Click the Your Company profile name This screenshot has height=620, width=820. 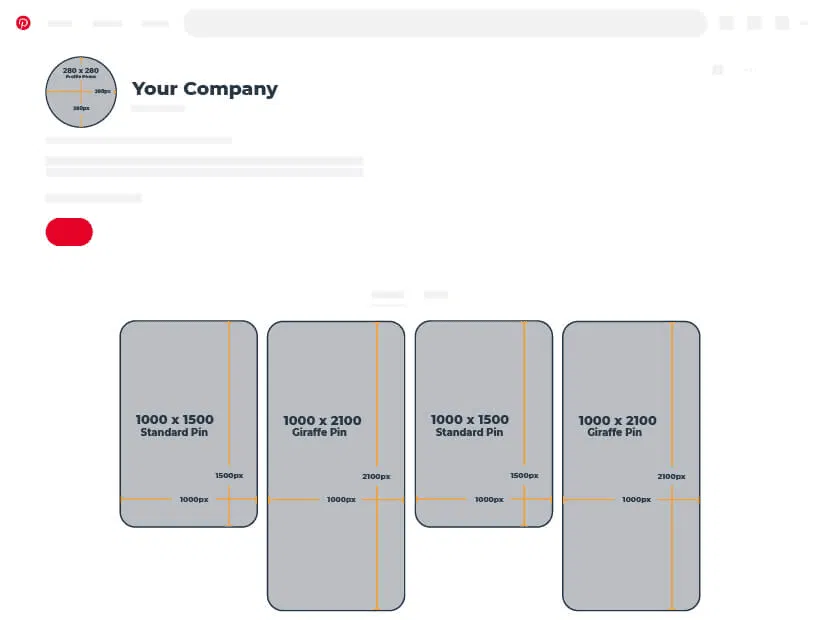click(x=205, y=89)
